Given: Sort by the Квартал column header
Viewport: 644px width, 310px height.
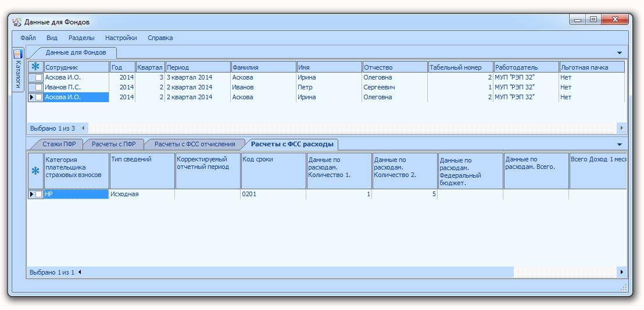Looking at the screenshot, I should tap(150, 67).
